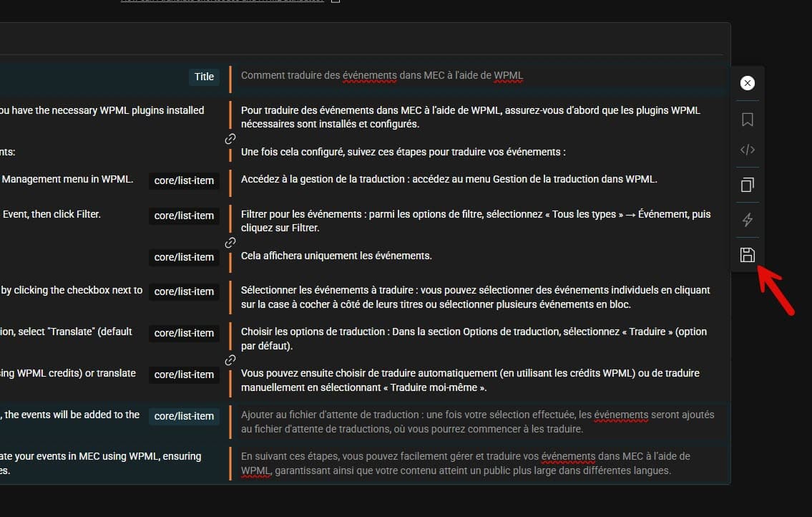Click the code brackets icon
This screenshot has height=517, width=812.
[748, 150]
